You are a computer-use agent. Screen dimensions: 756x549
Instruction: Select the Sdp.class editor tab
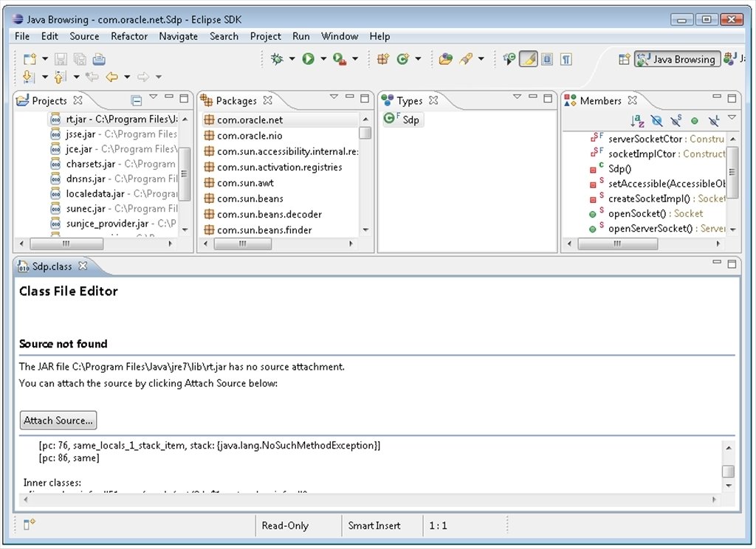tap(52, 266)
